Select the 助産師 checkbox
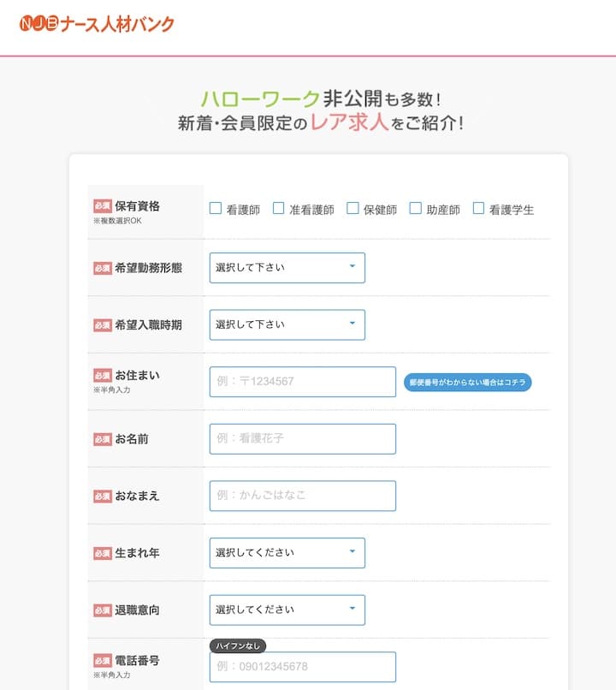The image size is (616, 690). (x=415, y=206)
